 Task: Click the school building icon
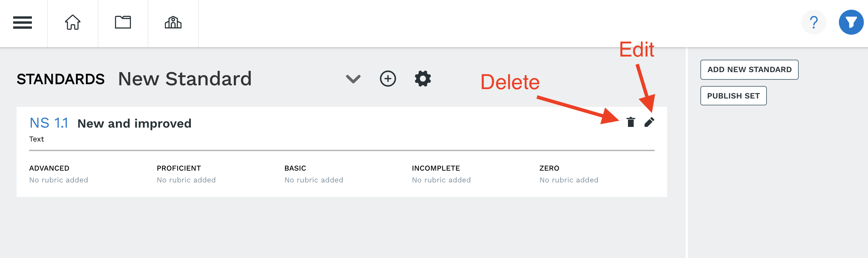(173, 23)
